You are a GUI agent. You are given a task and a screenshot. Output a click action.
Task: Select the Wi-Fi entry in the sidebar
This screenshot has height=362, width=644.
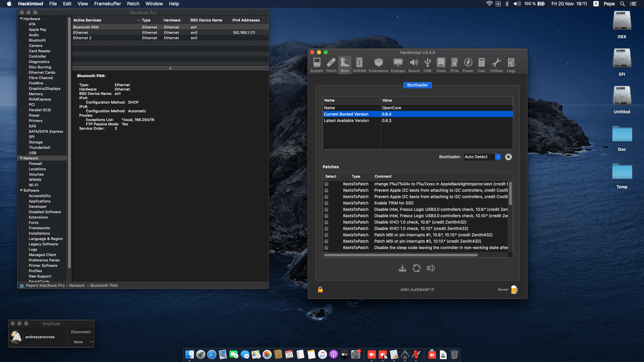pos(34,185)
